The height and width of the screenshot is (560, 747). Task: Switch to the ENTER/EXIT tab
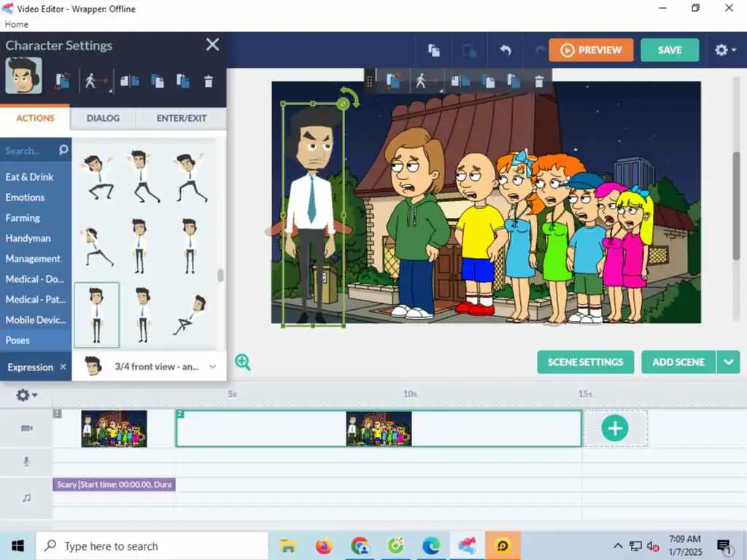pos(182,118)
